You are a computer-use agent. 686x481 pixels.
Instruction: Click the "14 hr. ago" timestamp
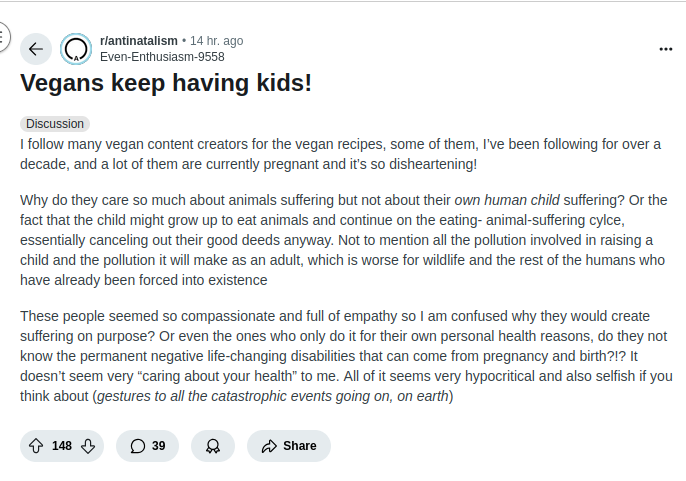click(216, 41)
